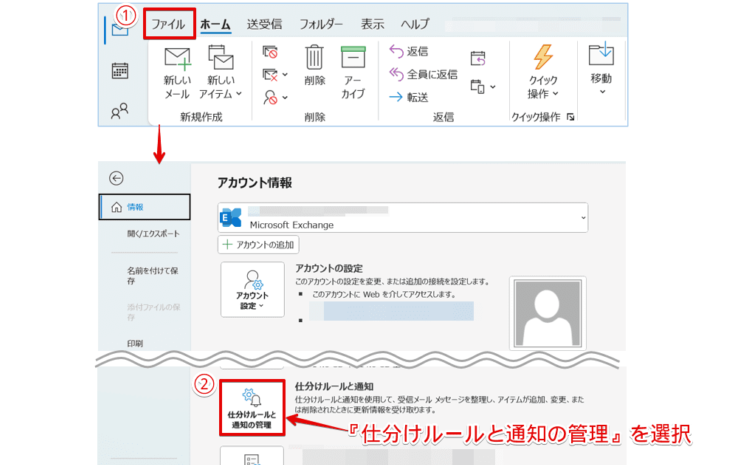Click the calendar icon in left sidebar
This screenshot has width=730, height=465.
click(x=120, y=70)
